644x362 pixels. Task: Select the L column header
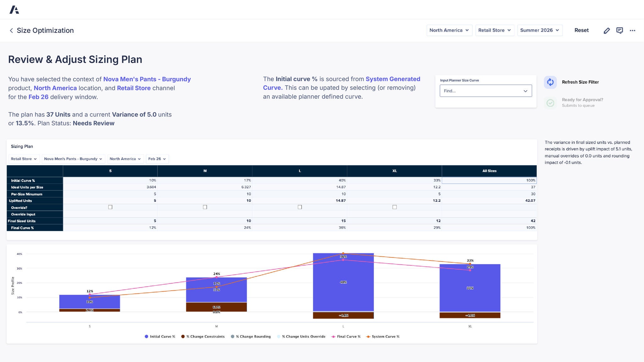coord(300,171)
